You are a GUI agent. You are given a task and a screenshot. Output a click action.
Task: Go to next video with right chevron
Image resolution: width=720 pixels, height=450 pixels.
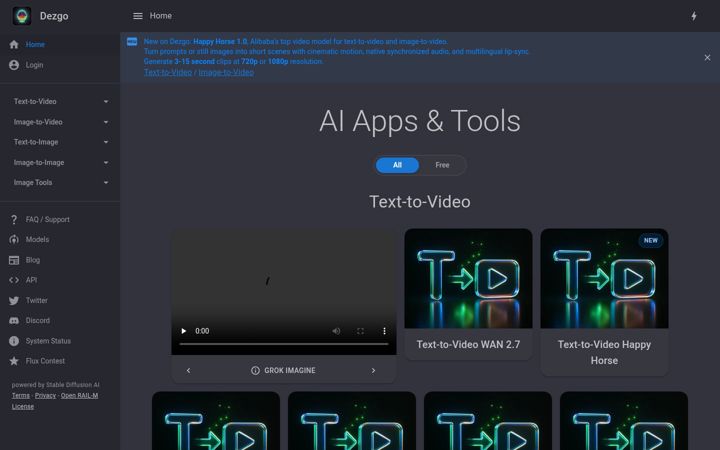pos(373,371)
